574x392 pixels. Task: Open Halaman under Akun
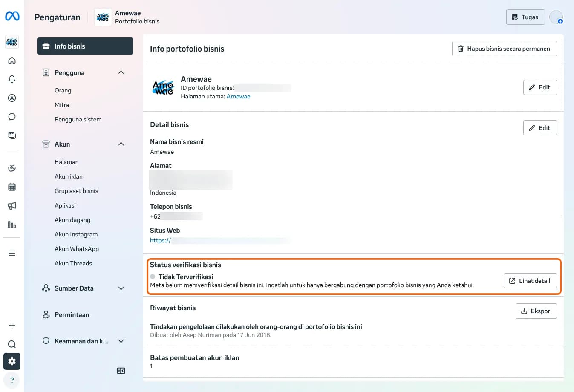coord(66,162)
